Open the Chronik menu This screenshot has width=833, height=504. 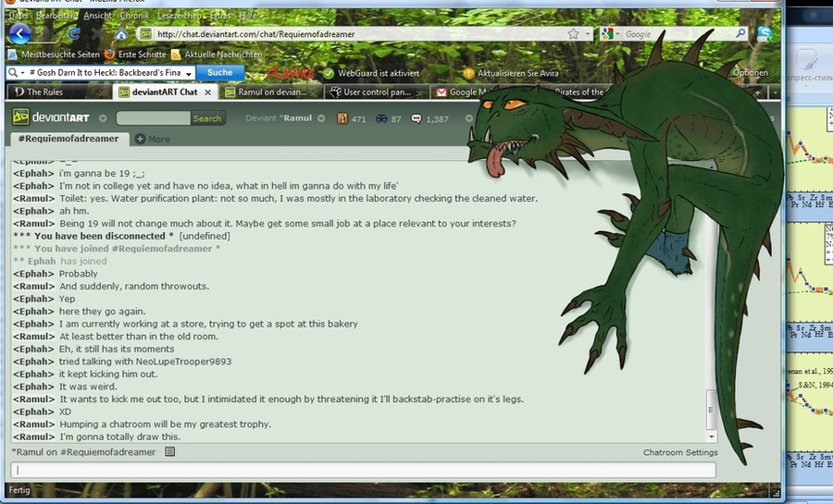pyautogui.click(x=134, y=16)
